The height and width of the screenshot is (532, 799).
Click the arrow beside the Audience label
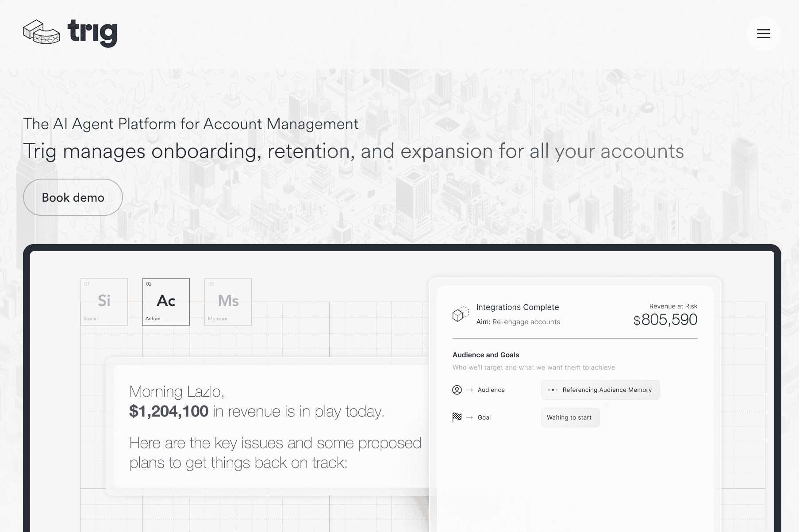[469, 390]
